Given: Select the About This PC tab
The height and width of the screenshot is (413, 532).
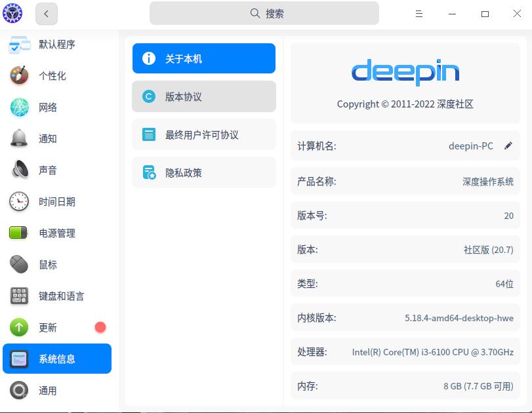Looking at the screenshot, I should click(x=203, y=58).
